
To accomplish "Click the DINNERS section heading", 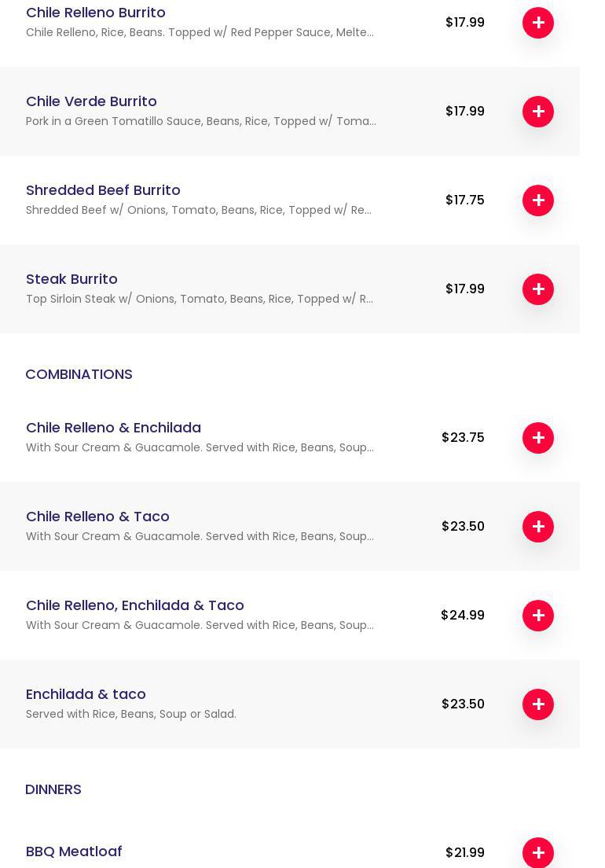I will 53,789.
